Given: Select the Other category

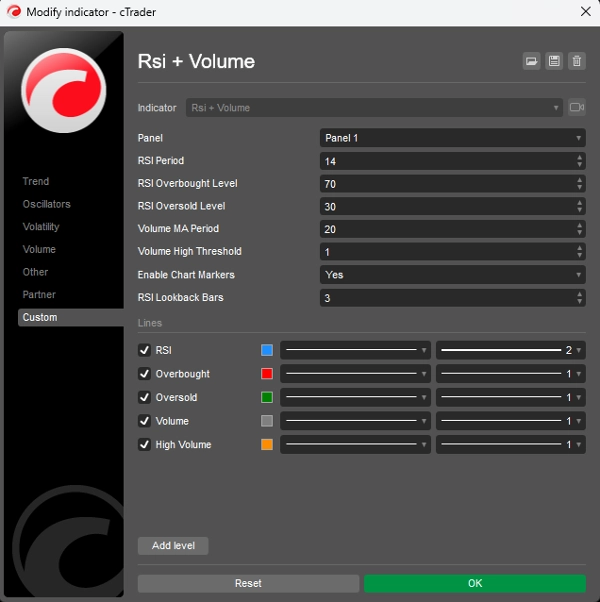Looking at the screenshot, I should (35, 272).
